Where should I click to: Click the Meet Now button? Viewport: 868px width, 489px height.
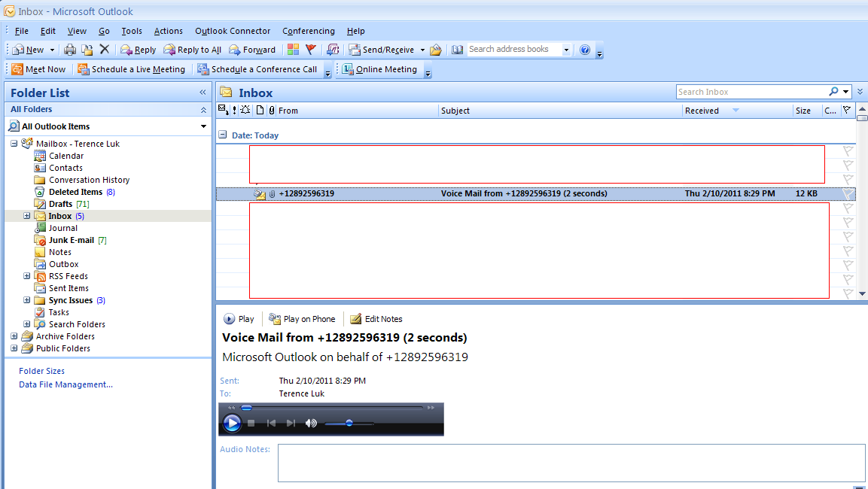38,69
